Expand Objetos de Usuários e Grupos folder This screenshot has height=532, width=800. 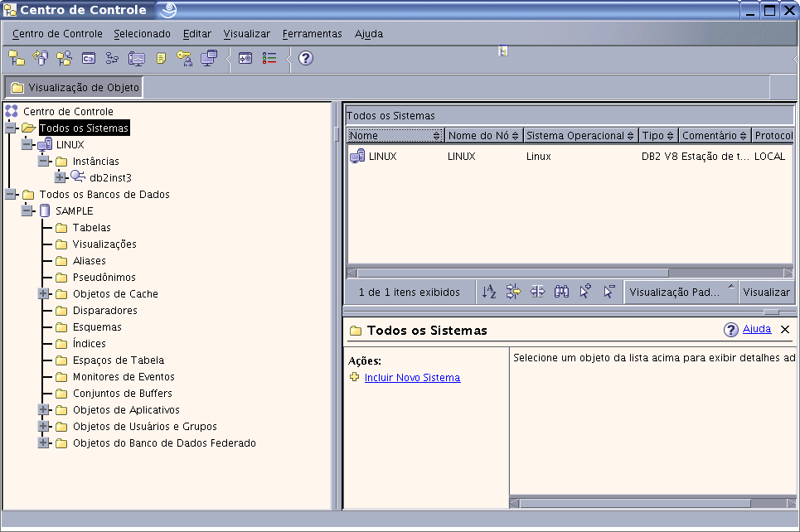click(x=44, y=427)
